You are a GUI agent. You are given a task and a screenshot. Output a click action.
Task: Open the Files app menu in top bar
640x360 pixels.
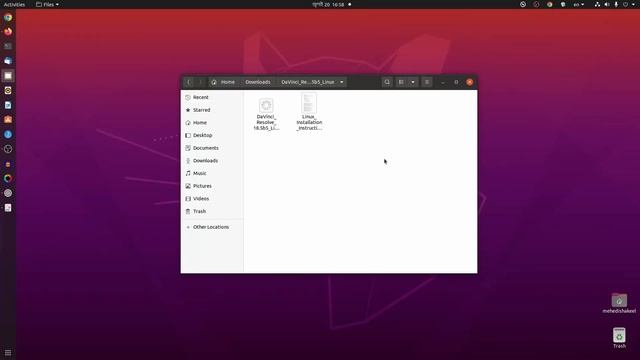(47, 4)
